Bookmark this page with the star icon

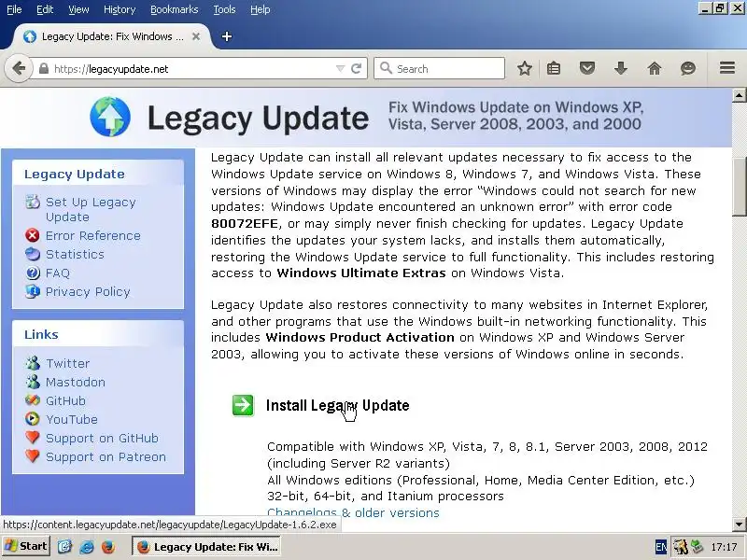click(x=525, y=68)
